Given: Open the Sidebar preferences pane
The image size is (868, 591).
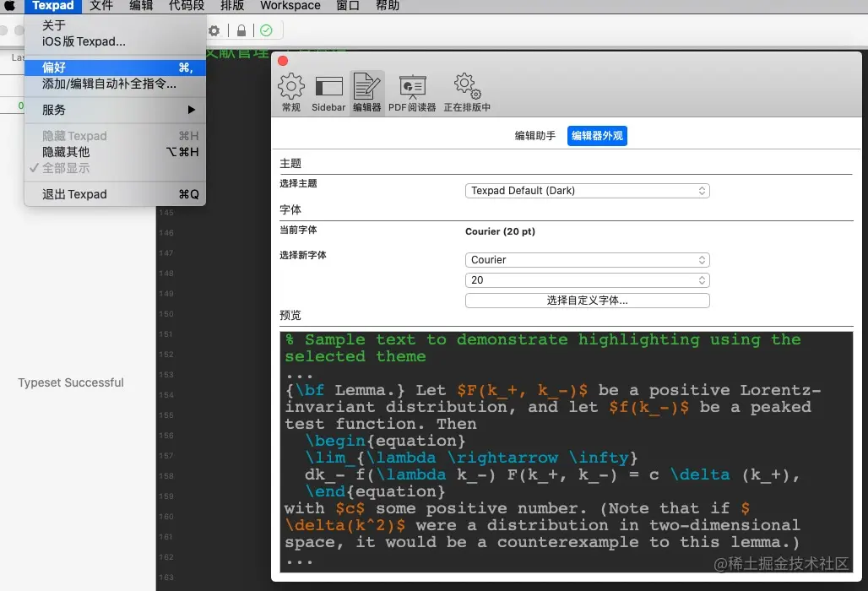Looking at the screenshot, I should click(328, 92).
